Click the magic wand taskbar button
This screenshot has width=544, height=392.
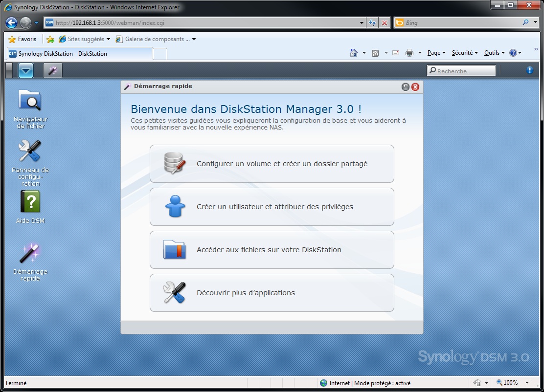point(53,71)
